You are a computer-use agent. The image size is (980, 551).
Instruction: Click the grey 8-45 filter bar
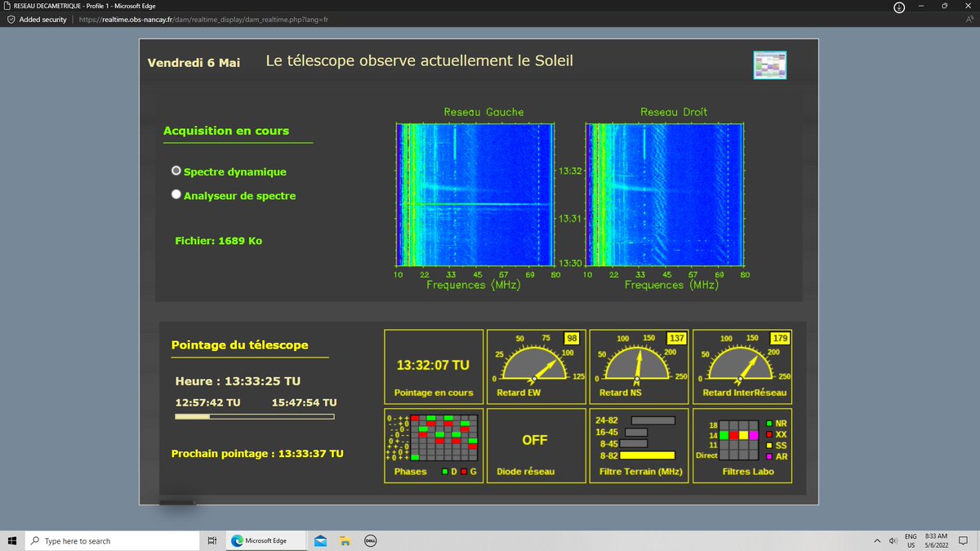[x=634, y=444]
